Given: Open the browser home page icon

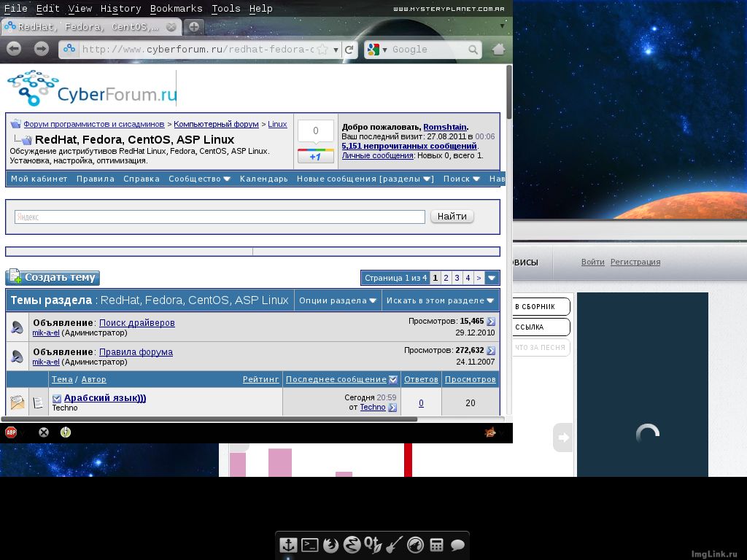Looking at the screenshot, I should pos(498,49).
